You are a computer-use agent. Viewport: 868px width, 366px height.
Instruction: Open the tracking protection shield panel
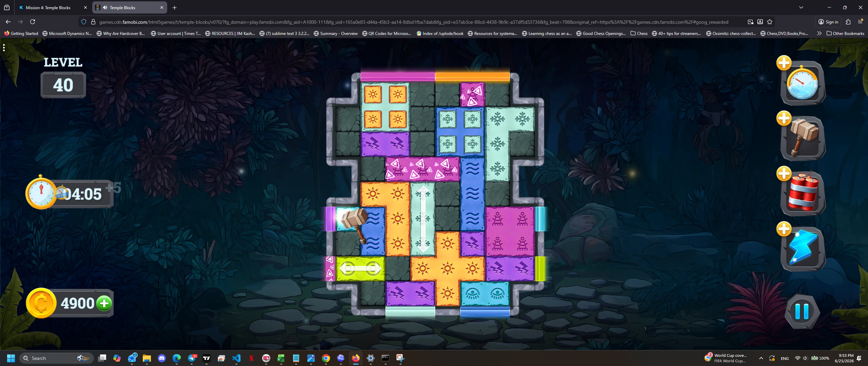84,22
